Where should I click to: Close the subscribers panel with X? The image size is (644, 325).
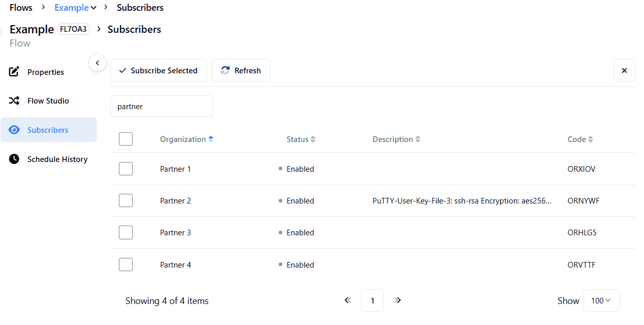624,71
